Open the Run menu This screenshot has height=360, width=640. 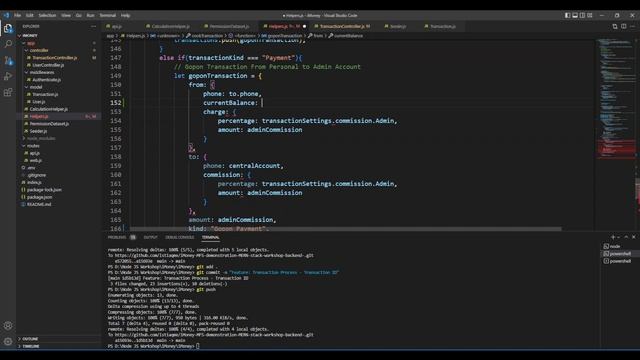click(91, 15)
